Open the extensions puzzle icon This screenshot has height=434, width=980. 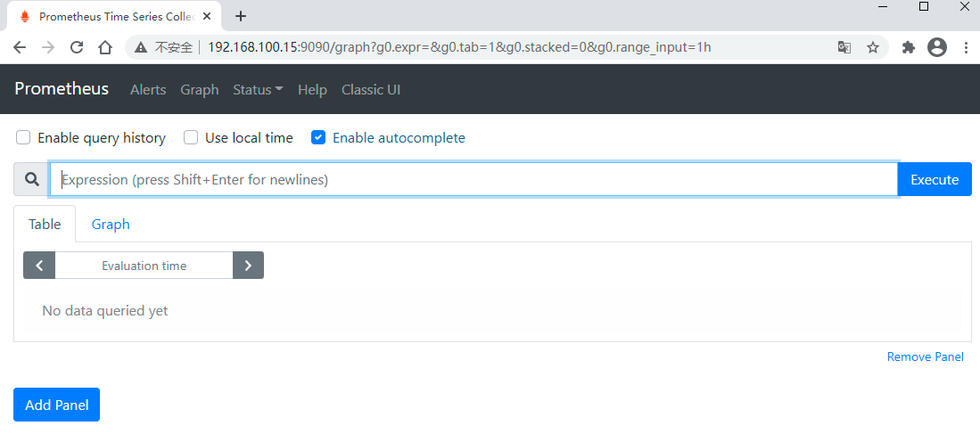pos(909,47)
